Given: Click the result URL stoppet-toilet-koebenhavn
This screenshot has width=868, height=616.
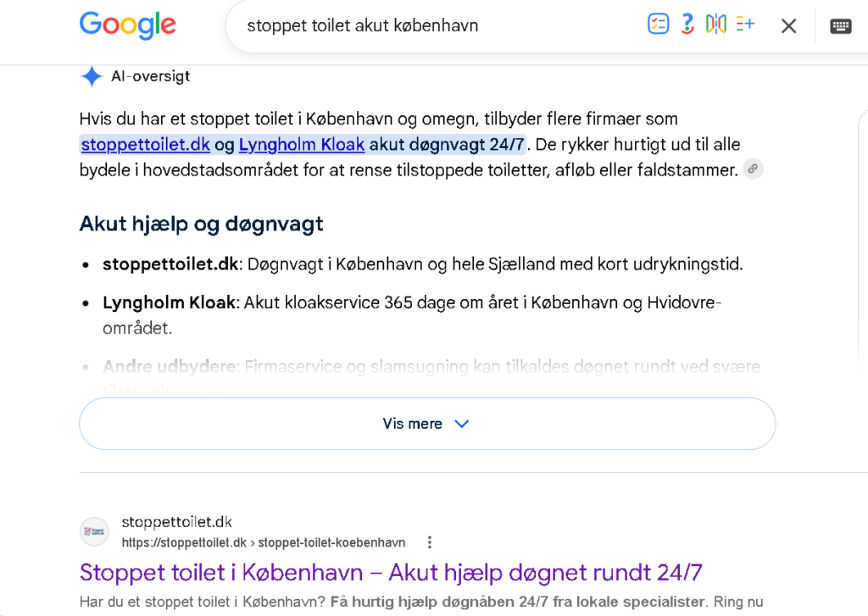Looking at the screenshot, I should point(264,542).
